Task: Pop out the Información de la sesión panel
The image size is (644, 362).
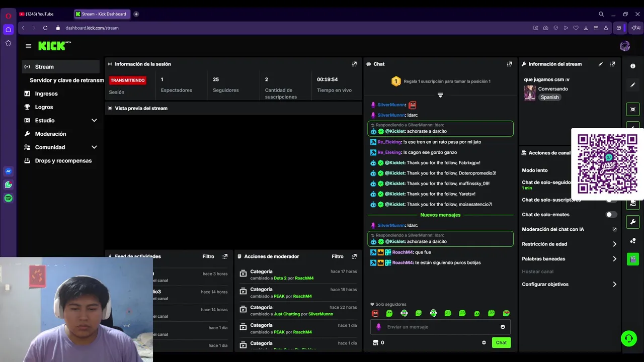Action: coord(354,64)
